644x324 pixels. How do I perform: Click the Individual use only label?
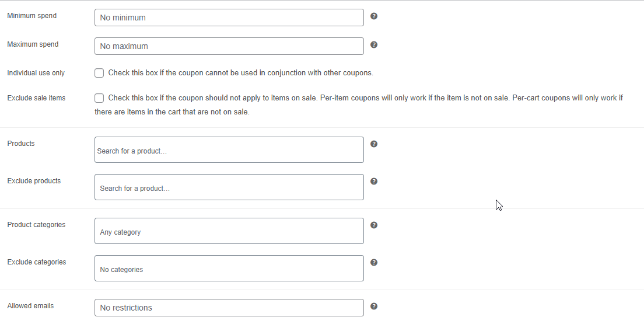coord(36,73)
